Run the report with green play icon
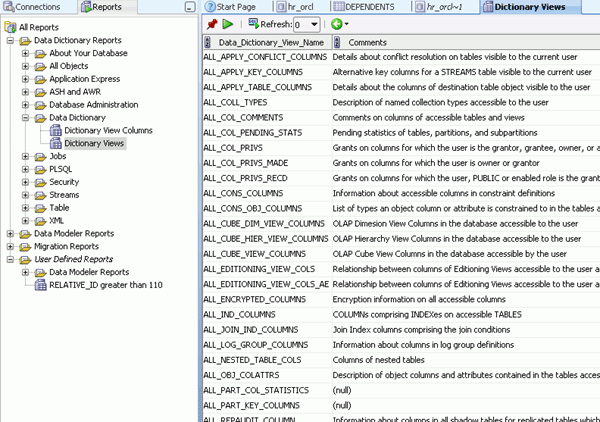The width and height of the screenshot is (600, 422). point(228,24)
